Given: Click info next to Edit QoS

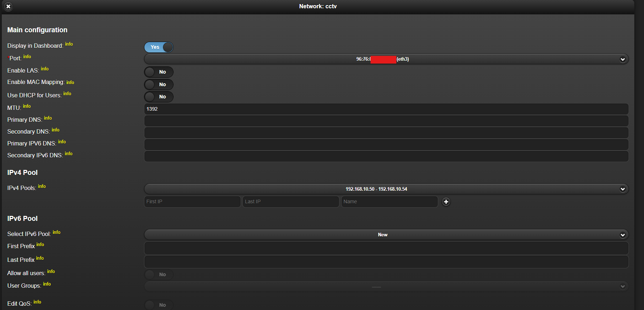Looking at the screenshot, I should click(x=37, y=302).
